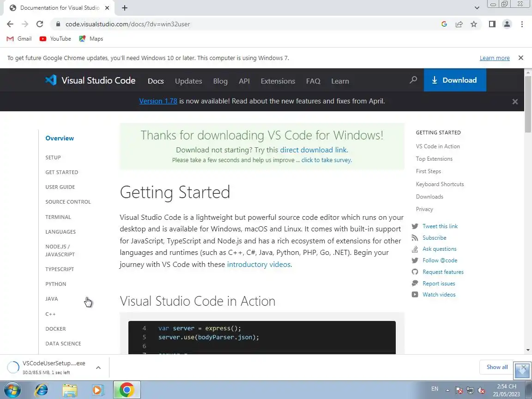Open the Learn navigation item

(x=340, y=81)
